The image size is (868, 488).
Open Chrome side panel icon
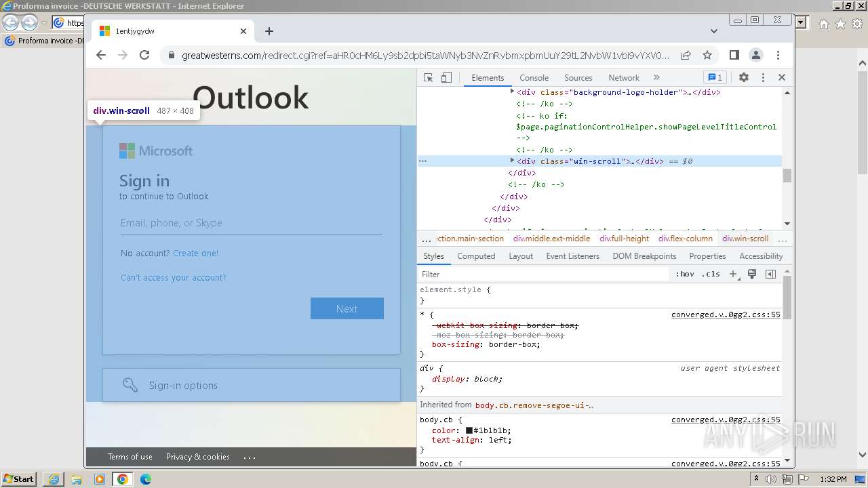point(734,55)
